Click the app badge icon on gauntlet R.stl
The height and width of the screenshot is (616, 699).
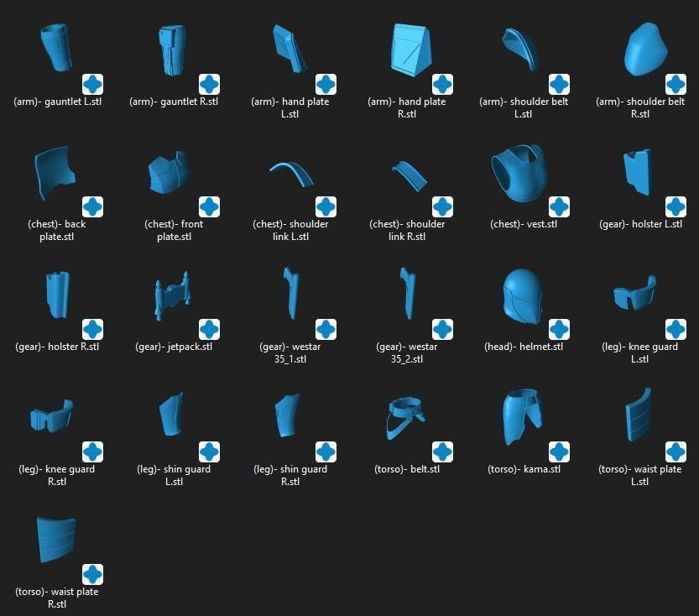click(209, 84)
